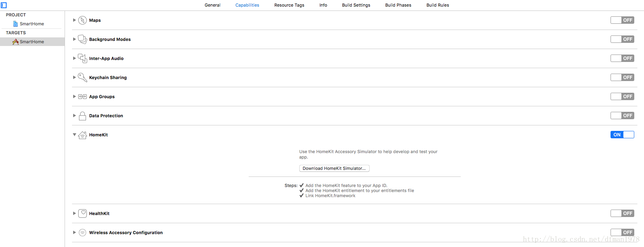This screenshot has height=247, width=644.
Task: Click the Data Protection label
Action: [x=106, y=116]
